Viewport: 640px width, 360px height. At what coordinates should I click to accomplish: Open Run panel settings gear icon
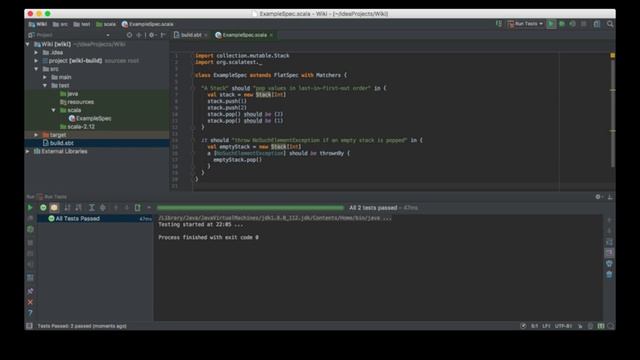[x=598, y=197]
